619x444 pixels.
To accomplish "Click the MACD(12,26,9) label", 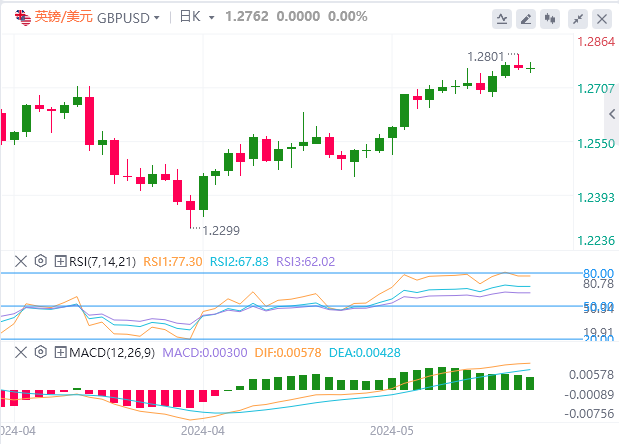I will coord(112,352).
